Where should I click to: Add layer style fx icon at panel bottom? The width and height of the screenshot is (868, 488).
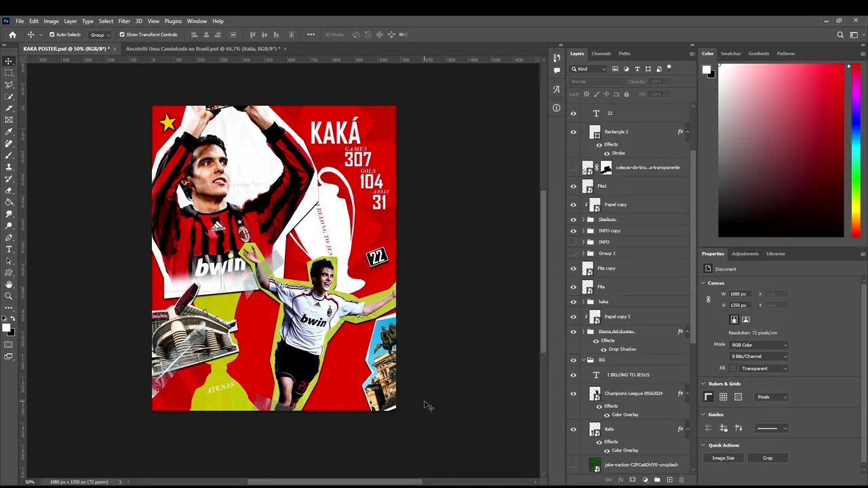tap(620, 480)
